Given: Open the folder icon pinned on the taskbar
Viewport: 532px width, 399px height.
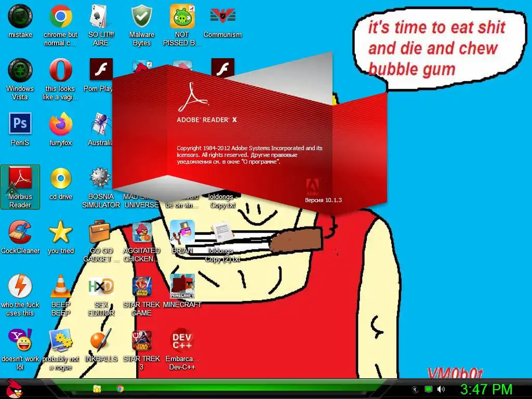Looking at the screenshot, I should 97,389.
